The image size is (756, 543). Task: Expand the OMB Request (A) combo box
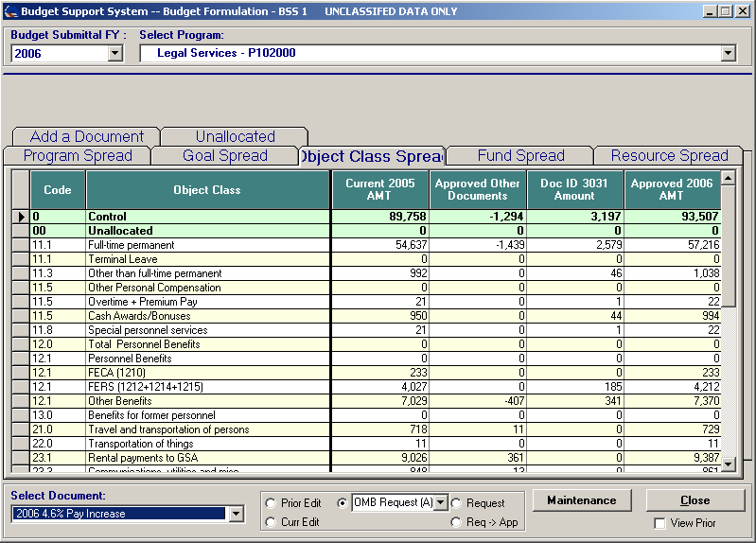[x=440, y=502]
